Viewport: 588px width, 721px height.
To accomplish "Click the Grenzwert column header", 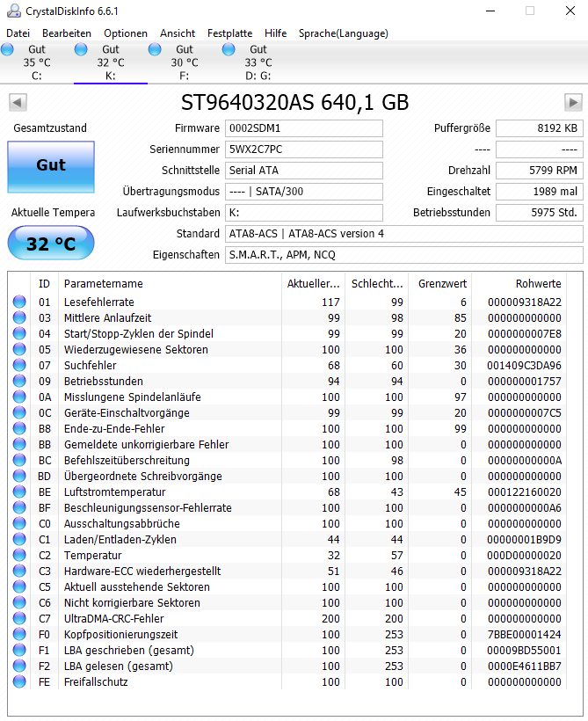I will click(x=441, y=284).
